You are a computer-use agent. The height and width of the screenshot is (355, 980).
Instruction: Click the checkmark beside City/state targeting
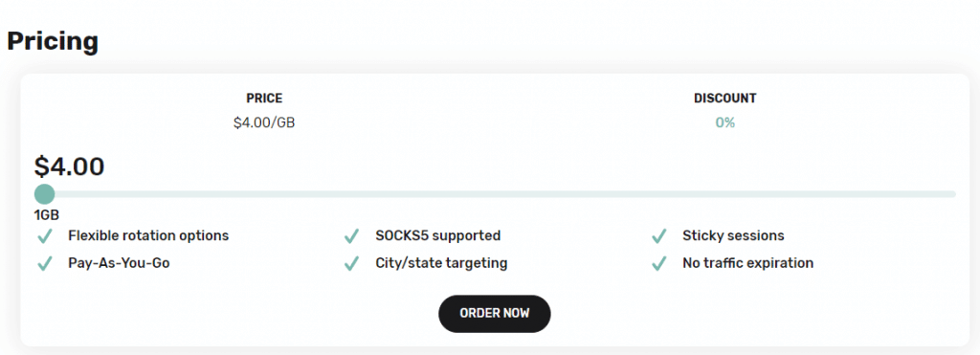click(351, 264)
